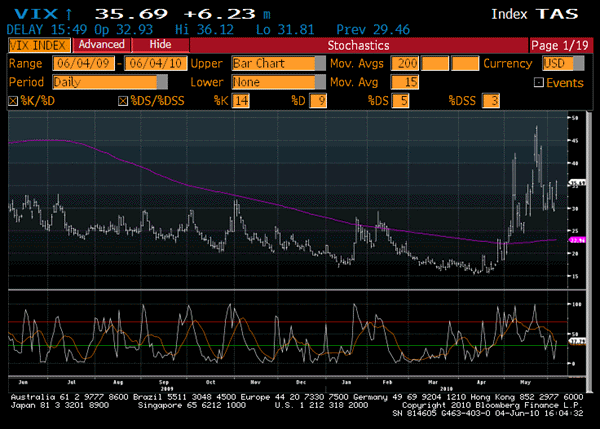Toggle the Events checkbox
The image size is (600, 429).
click(x=538, y=82)
